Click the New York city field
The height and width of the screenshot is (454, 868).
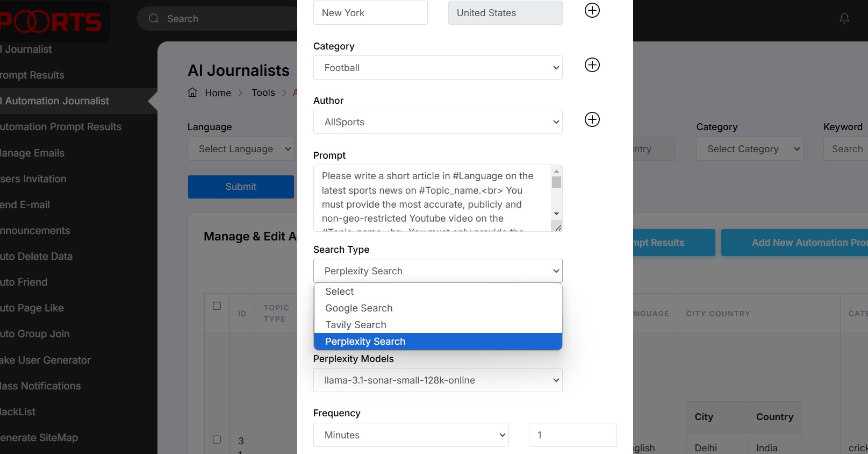(370, 13)
